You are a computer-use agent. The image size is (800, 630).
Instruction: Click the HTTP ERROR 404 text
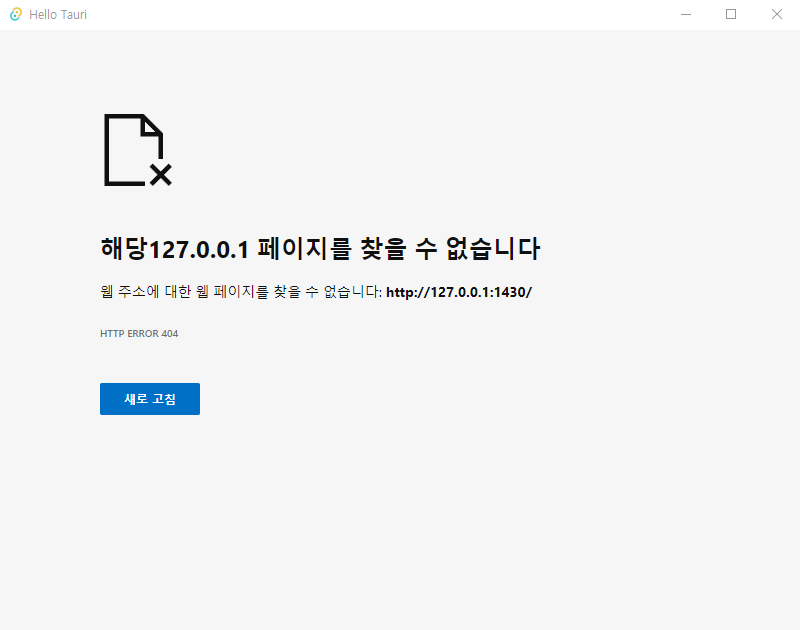[139, 334]
